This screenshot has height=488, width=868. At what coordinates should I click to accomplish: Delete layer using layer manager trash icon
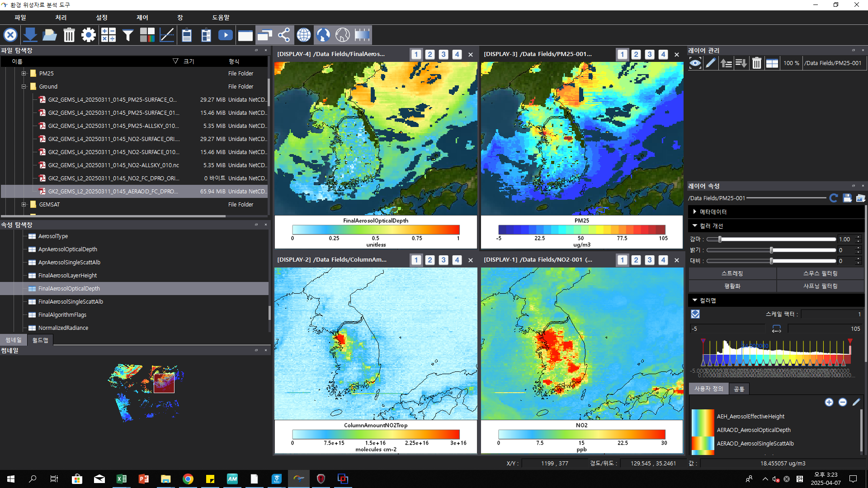(x=757, y=63)
